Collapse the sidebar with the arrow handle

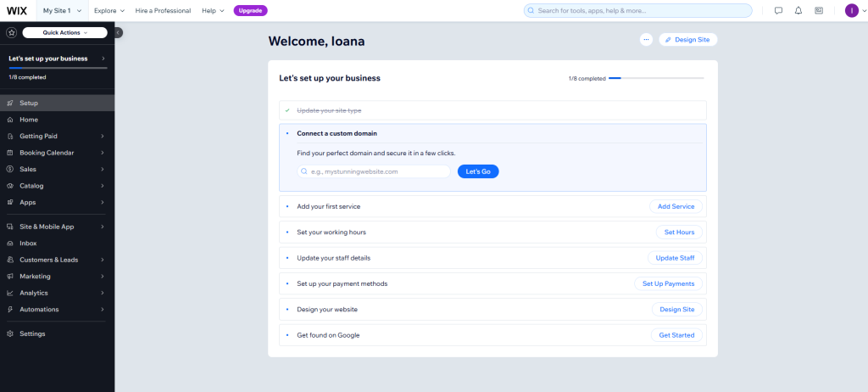point(118,32)
